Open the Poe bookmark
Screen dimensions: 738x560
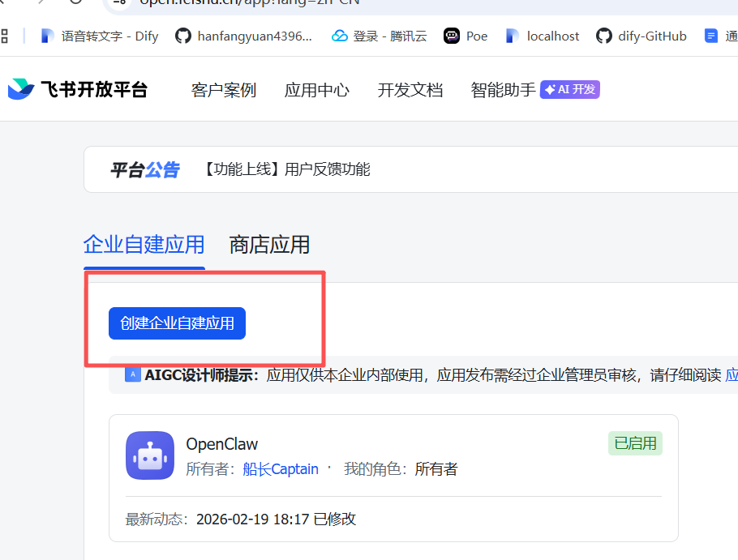point(466,36)
